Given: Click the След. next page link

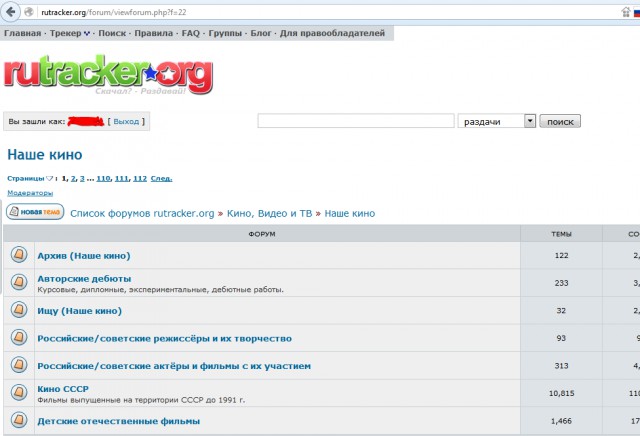Looking at the screenshot, I should click(x=161, y=178).
